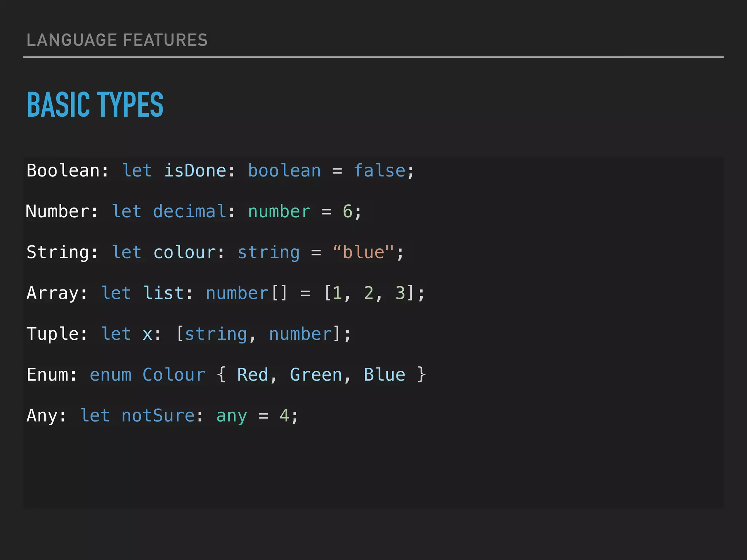Select the 'colour' variable name

(x=185, y=252)
